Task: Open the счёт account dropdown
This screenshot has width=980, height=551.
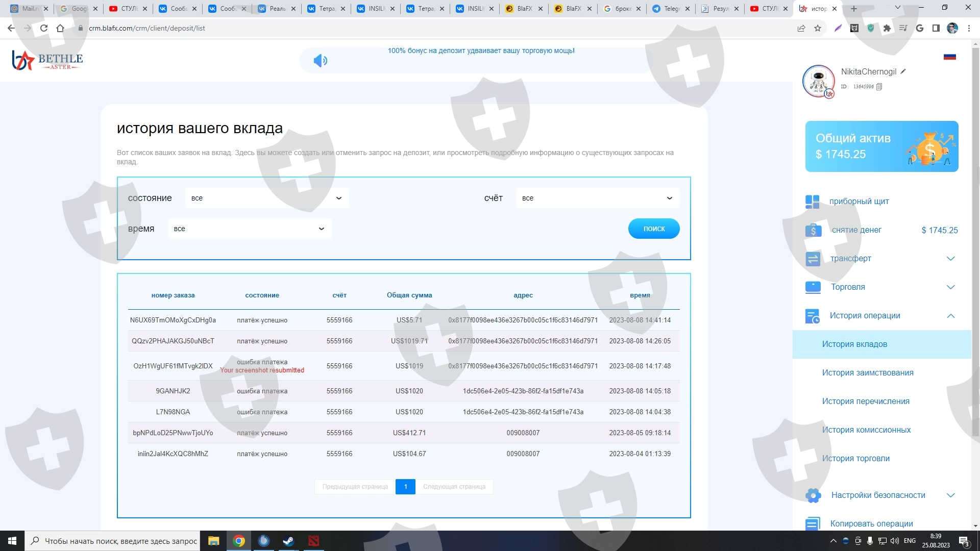Action: 597,198
